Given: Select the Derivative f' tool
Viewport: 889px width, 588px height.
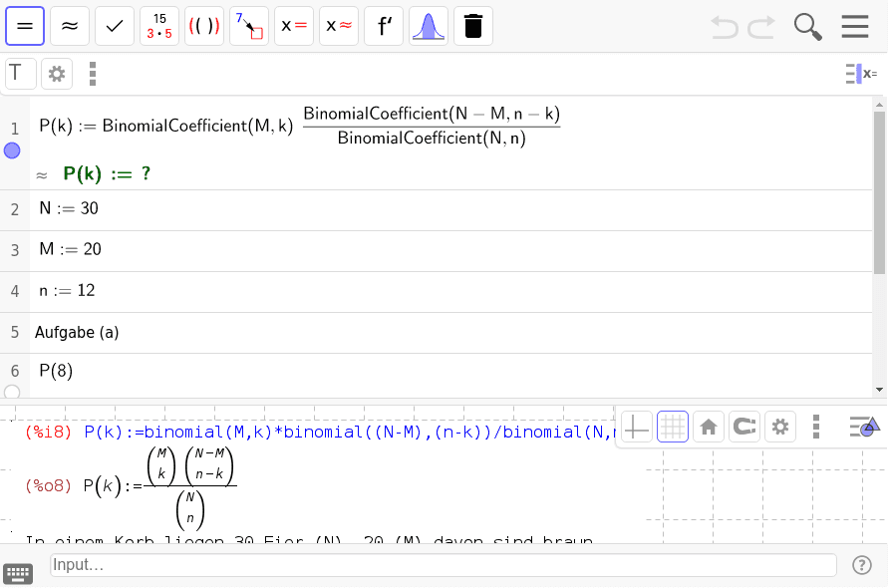Looking at the screenshot, I should point(384,26).
